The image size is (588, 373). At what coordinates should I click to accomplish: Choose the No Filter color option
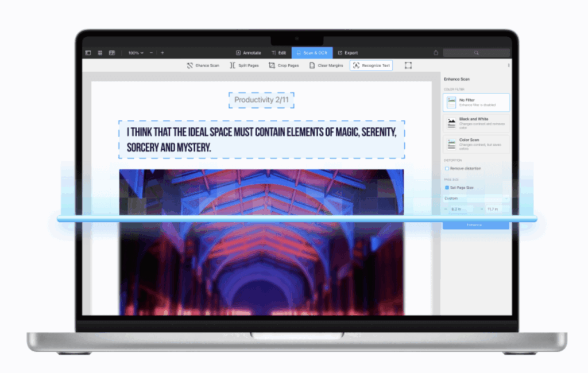point(476,102)
